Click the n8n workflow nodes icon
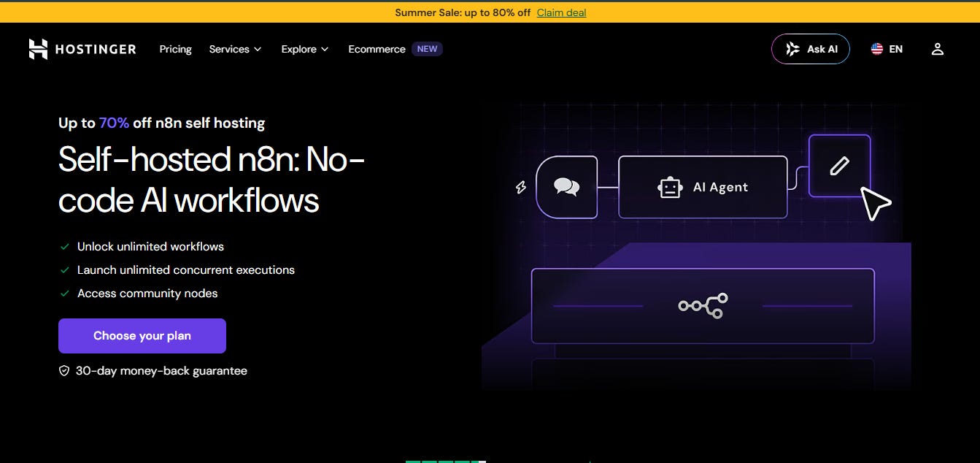980x463 pixels. (x=703, y=306)
